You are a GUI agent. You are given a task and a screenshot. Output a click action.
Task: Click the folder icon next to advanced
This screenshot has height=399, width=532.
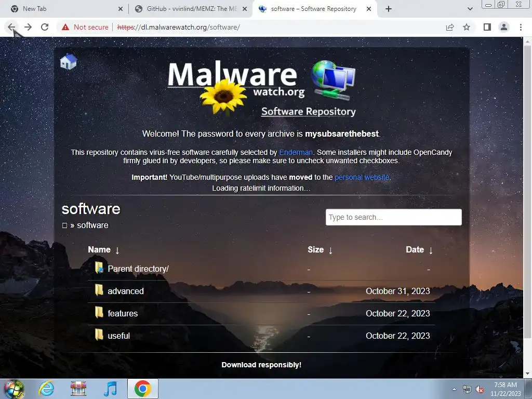pos(99,290)
